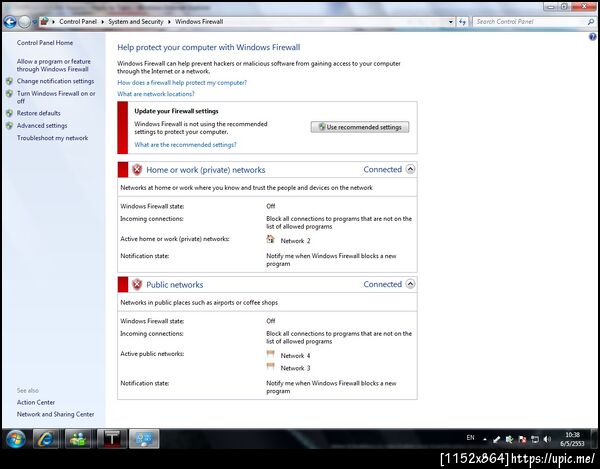Click shield icon beside Turn Windows Firewall on or off
Viewport: 600px width, 469px height.
pos(9,93)
